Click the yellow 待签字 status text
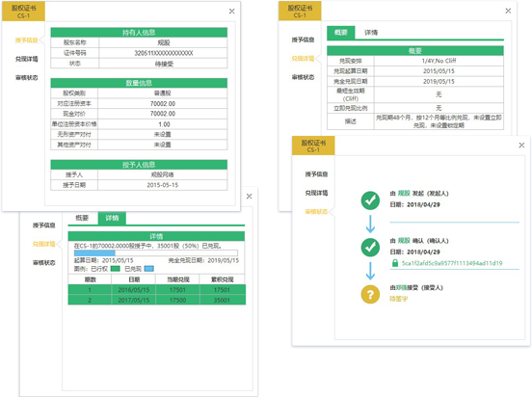Image resolution: width=532 pixels, height=397 pixels. tap(398, 299)
